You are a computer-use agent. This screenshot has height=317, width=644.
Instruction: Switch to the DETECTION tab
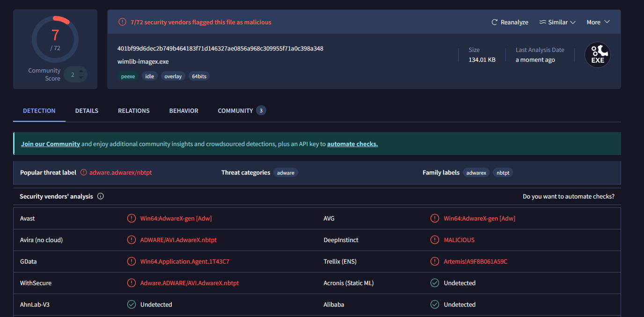click(39, 111)
